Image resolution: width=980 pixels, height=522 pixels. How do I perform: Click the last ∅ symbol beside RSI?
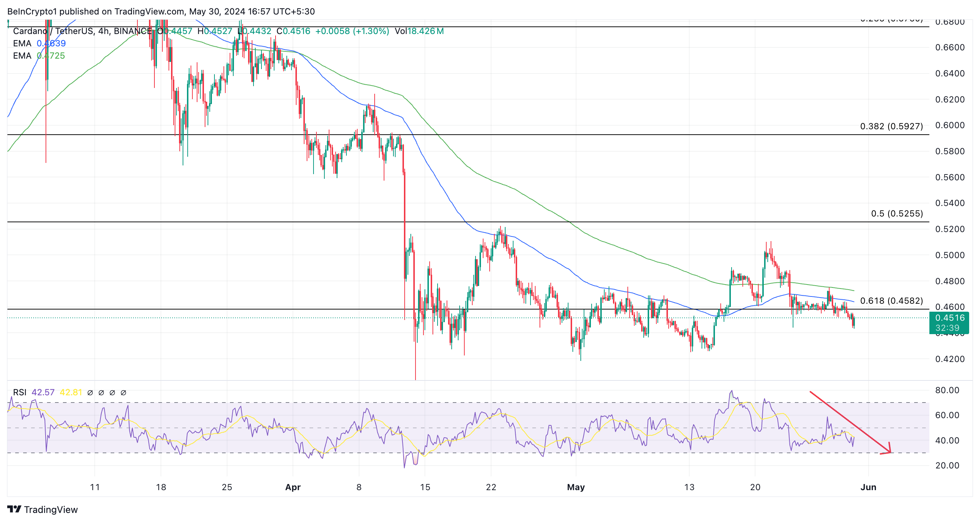123,392
